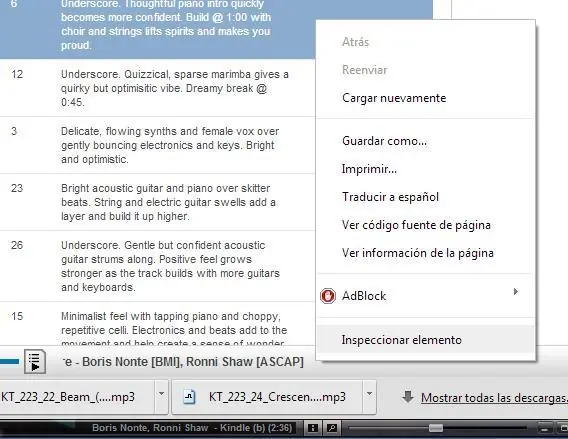
Task: Click the magnifier search button in mini player
Action: click(x=332, y=428)
